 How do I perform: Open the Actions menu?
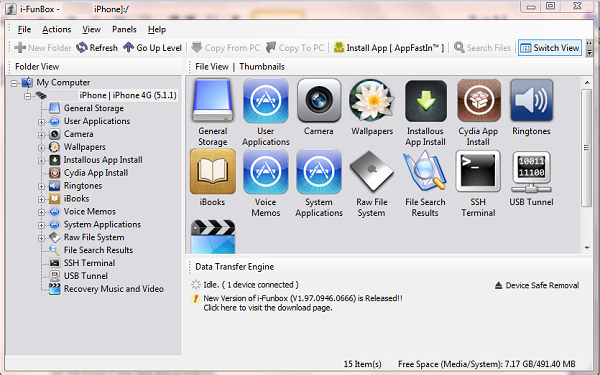pyautogui.click(x=57, y=29)
